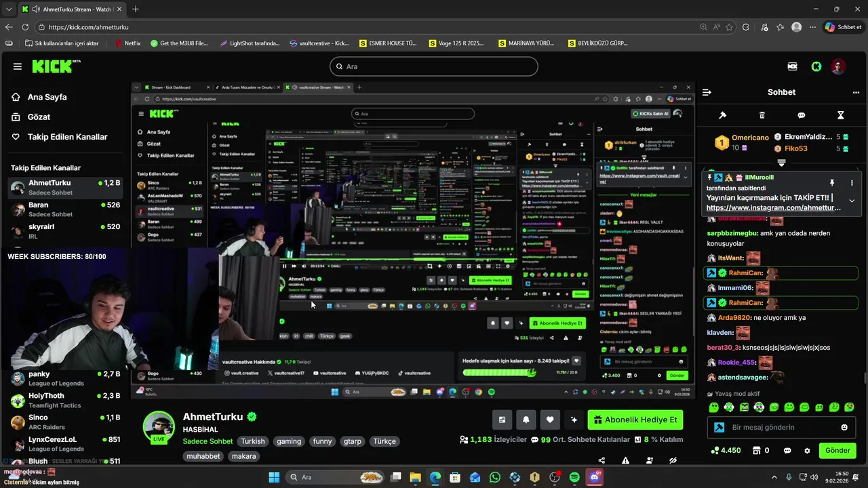Open the browser tab list dropdown
The height and width of the screenshot is (488, 868).
[x=8, y=9]
